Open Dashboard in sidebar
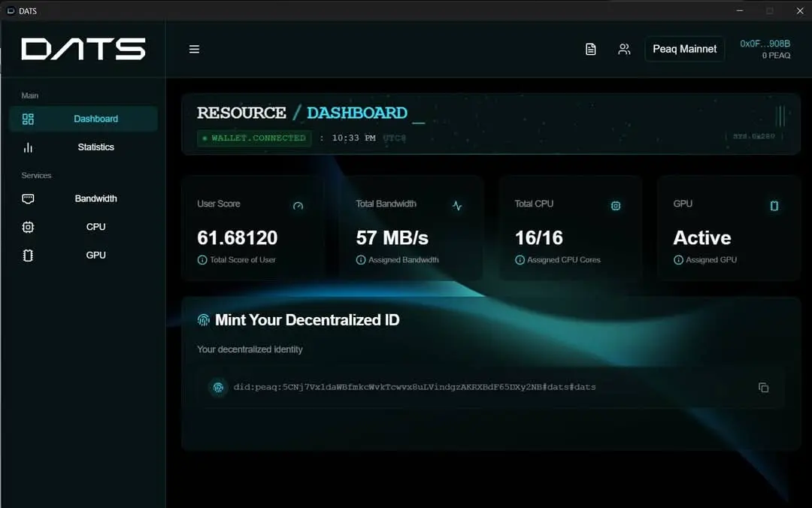Viewport: 812px width, 508px height. (x=83, y=119)
